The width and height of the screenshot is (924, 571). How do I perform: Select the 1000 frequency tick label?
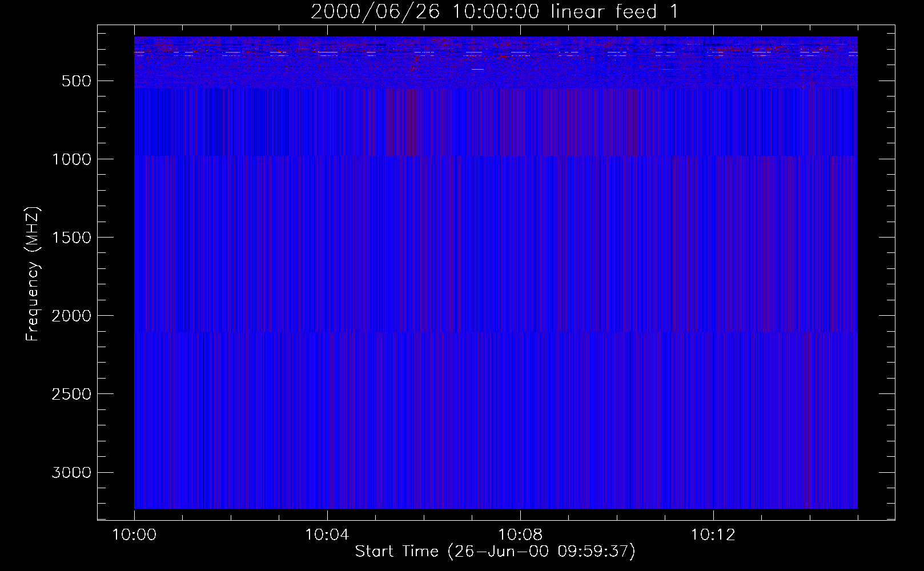(x=71, y=159)
